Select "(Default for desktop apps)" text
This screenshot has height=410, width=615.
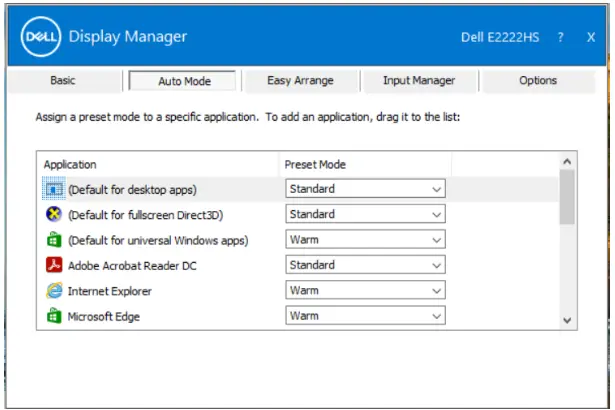[133, 190]
